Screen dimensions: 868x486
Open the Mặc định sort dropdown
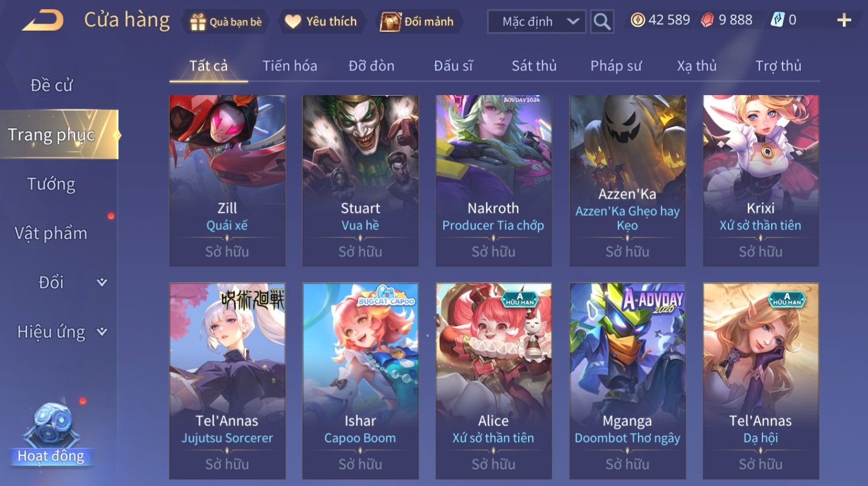point(537,21)
